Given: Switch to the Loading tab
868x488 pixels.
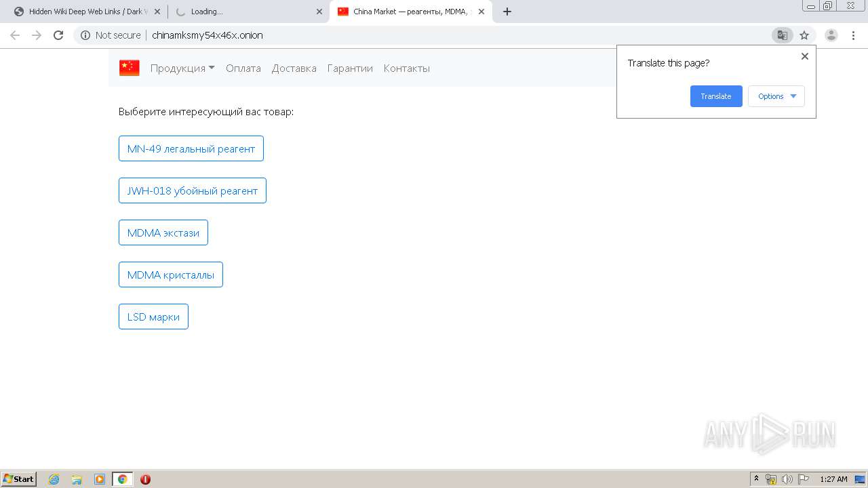Looking at the screenshot, I should point(248,12).
